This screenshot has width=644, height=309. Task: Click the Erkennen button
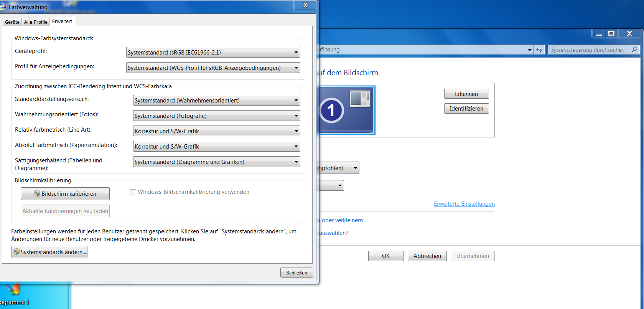point(466,94)
